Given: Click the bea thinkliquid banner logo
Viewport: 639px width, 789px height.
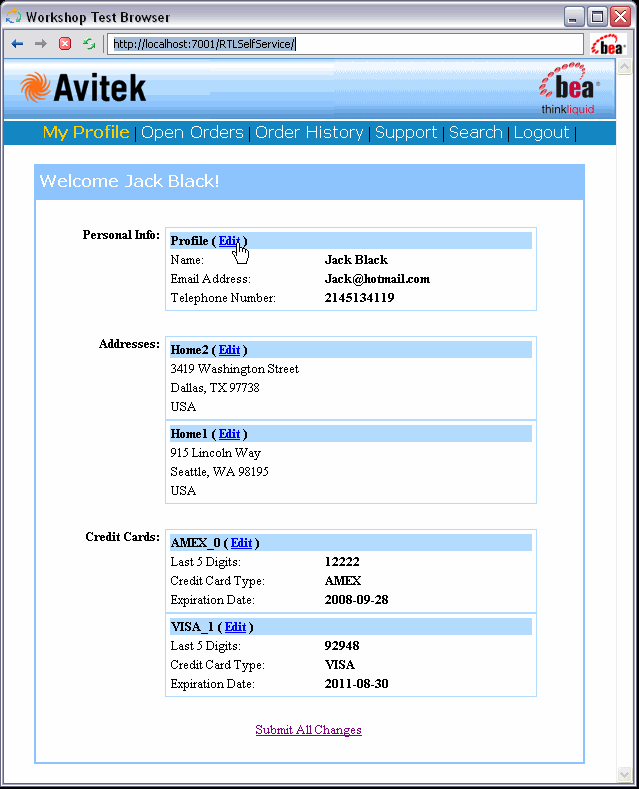Looking at the screenshot, I should (x=569, y=89).
